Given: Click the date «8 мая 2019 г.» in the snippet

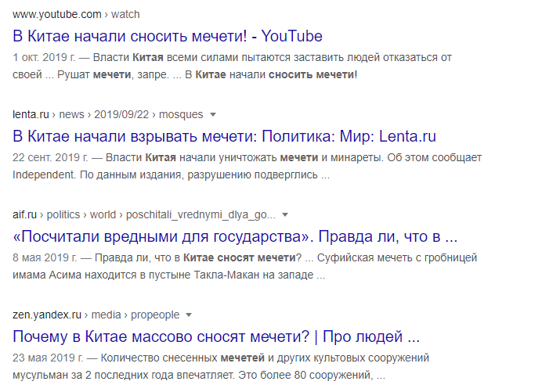Looking at the screenshot, I should [x=46, y=258].
